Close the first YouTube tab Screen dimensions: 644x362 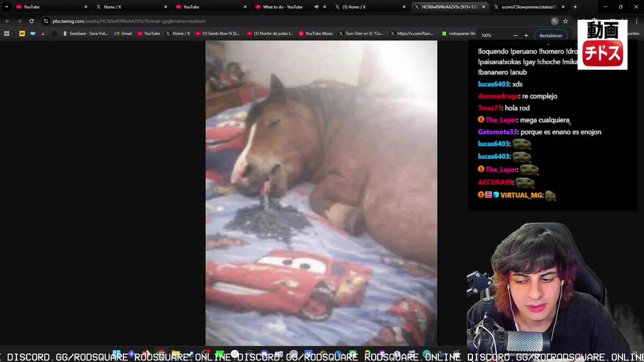click(x=86, y=7)
